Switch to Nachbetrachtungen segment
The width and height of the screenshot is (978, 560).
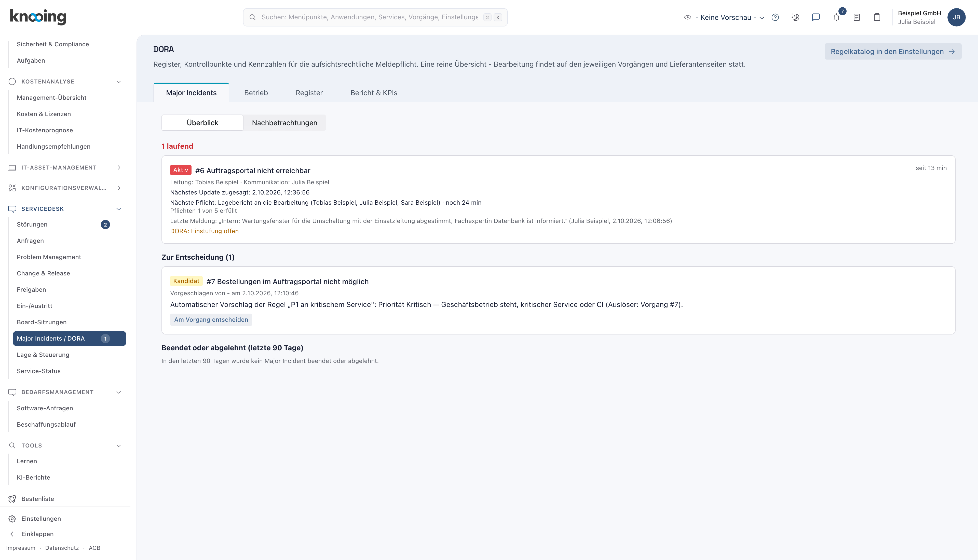click(285, 123)
